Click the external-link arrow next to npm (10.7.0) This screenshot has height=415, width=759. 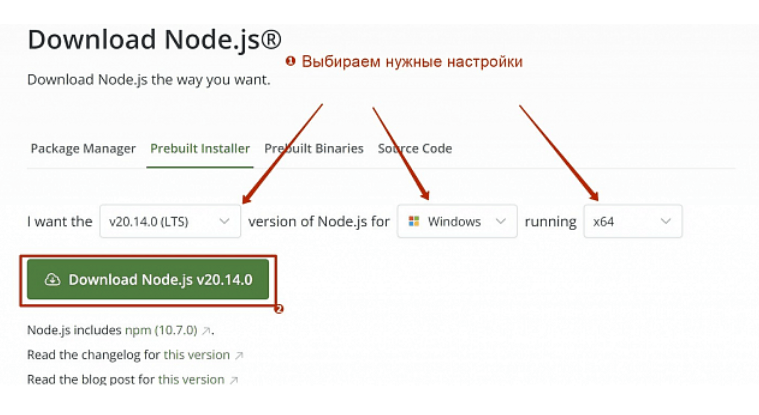[206, 330]
